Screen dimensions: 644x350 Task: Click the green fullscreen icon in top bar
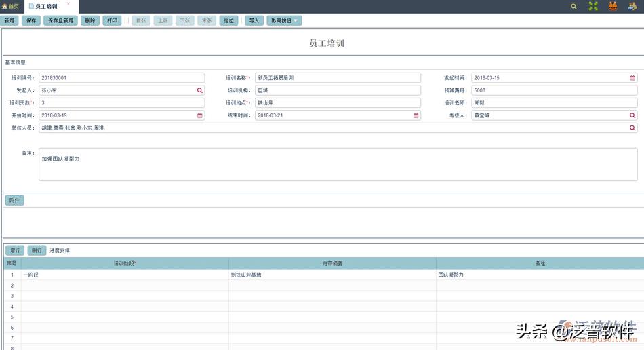point(593,6)
